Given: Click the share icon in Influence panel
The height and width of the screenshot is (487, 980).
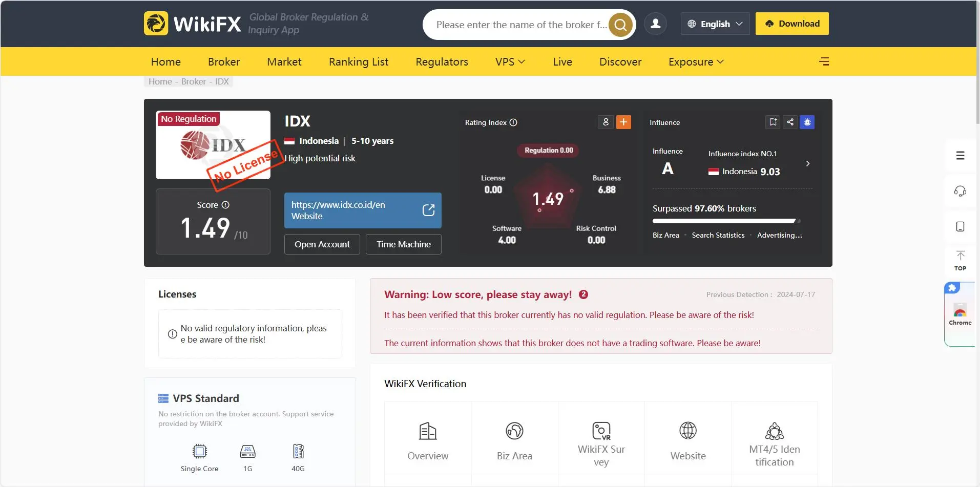Looking at the screenshot, I should pyautogui.click(x=790, y=122).
